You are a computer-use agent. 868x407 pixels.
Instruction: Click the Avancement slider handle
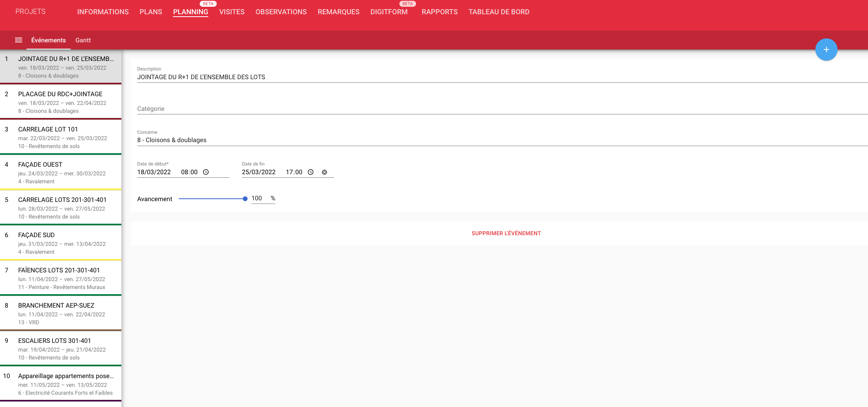245,199
